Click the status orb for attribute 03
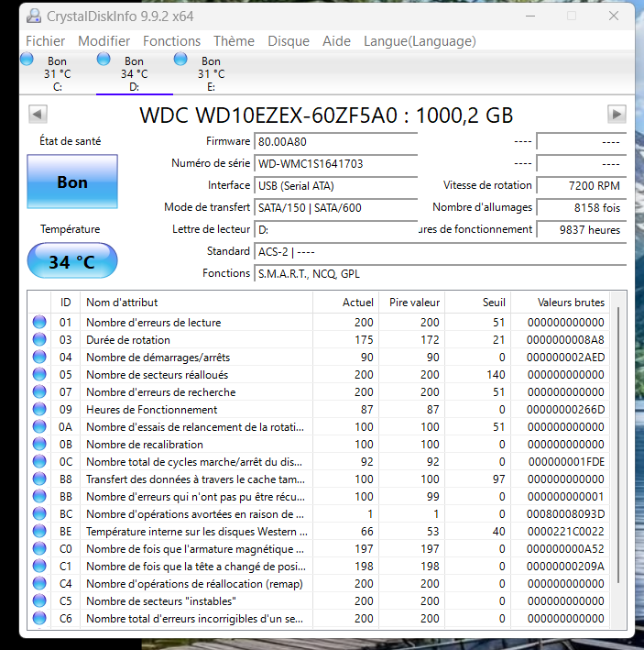 tap(39, 339)
